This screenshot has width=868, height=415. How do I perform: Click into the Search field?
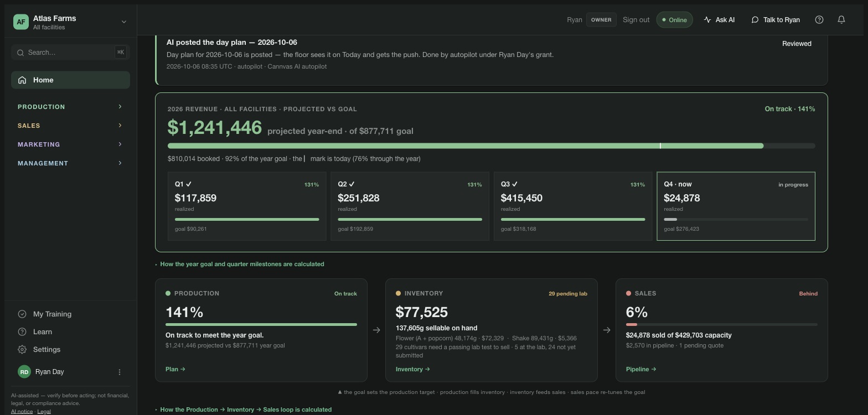click(70, 53)
